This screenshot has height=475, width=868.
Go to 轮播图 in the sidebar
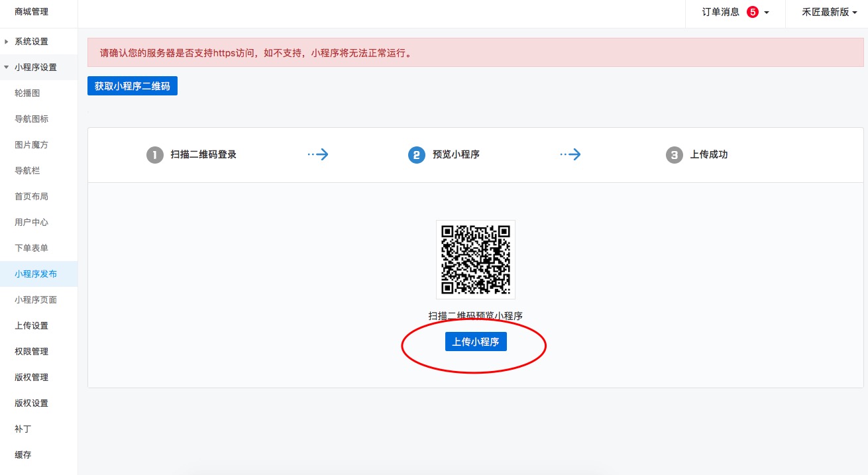[27, 93]
